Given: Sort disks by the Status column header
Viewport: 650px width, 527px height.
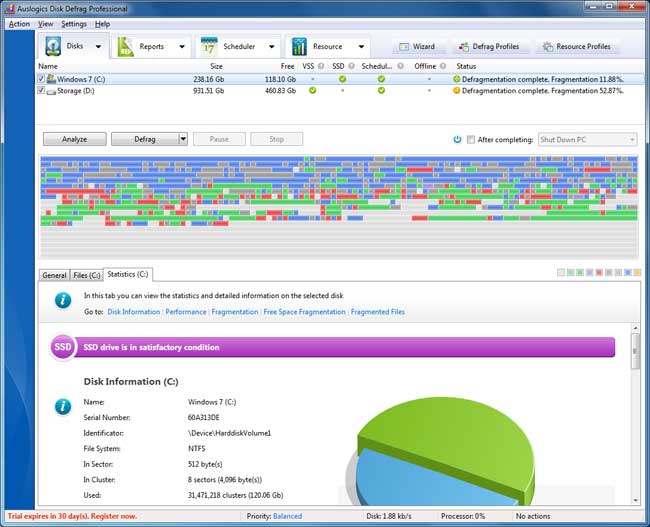Looking at the screenshot, I should click(x=466, y=66).
